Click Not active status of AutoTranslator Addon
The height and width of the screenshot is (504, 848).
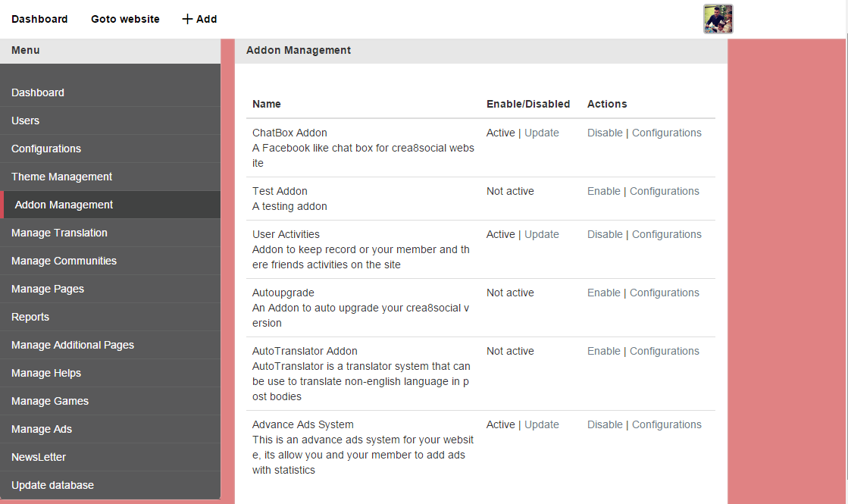click(x=510, y=352)
